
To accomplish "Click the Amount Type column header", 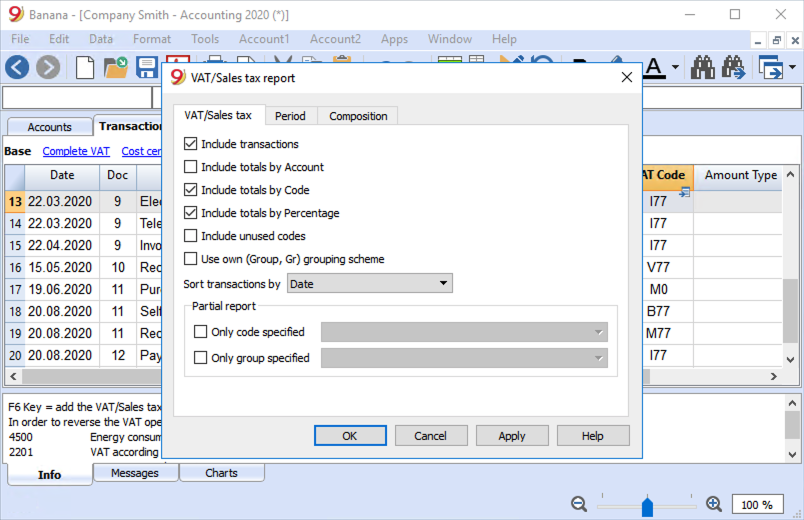I will click(740, 175).
